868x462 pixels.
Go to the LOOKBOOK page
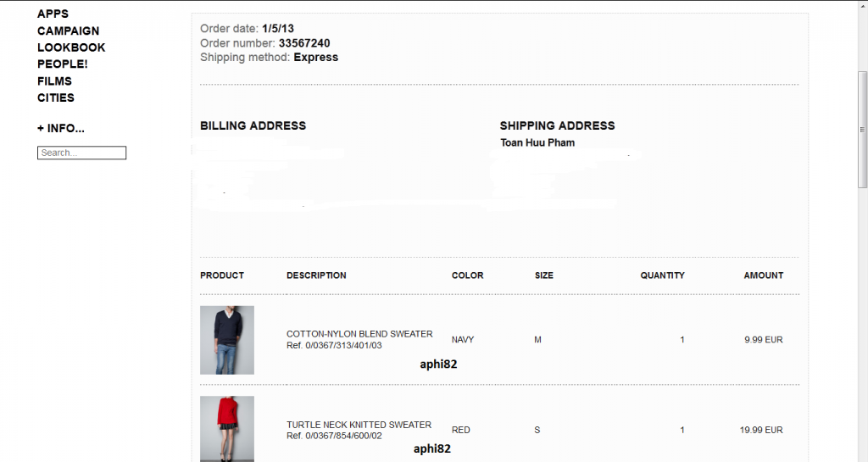(71, 47)
